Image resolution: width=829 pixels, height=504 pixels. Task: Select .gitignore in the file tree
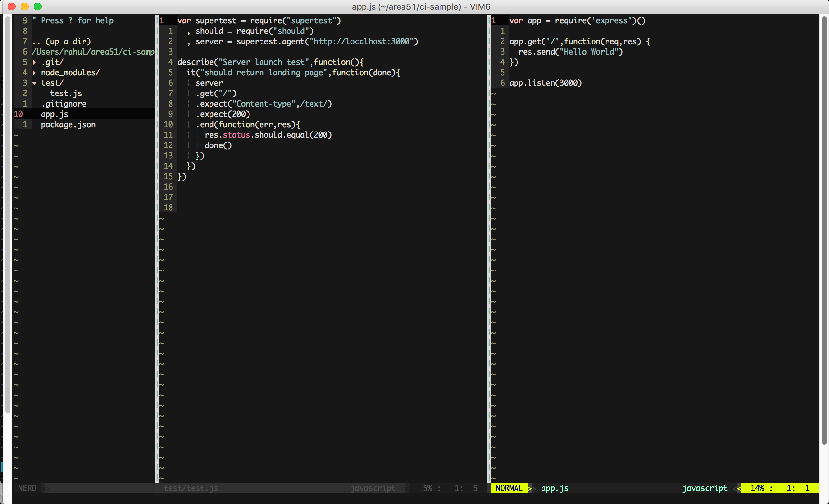pos(63,104)
